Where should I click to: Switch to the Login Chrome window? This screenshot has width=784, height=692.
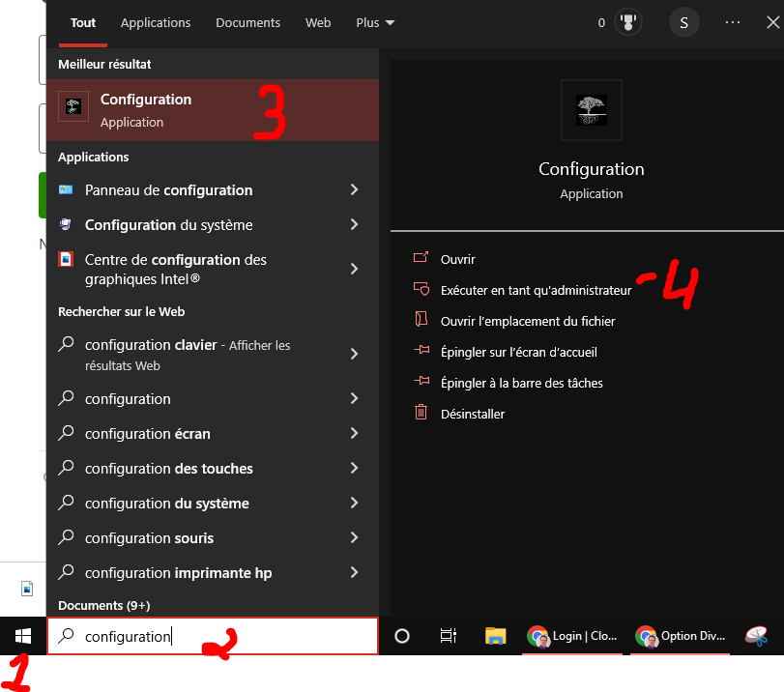coord(572,636)
